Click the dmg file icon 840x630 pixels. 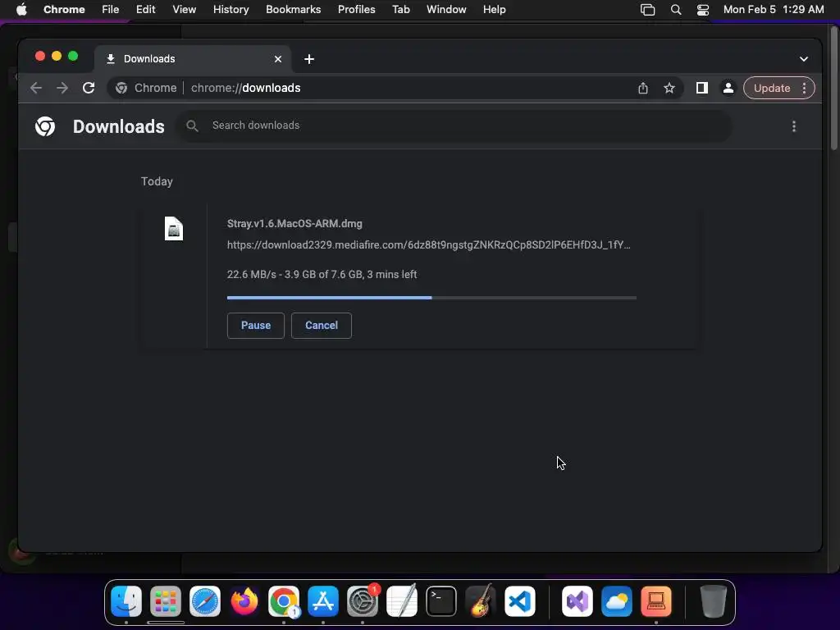coord(174,229)
